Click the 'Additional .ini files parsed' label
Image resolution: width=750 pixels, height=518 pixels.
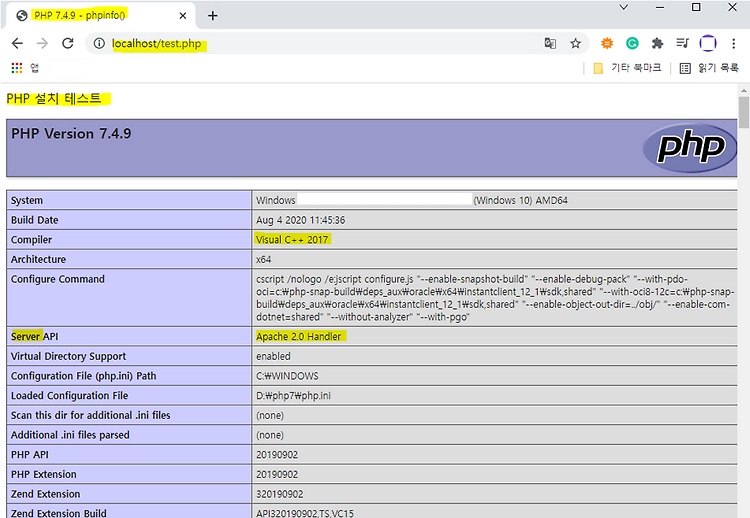(70, 435)
